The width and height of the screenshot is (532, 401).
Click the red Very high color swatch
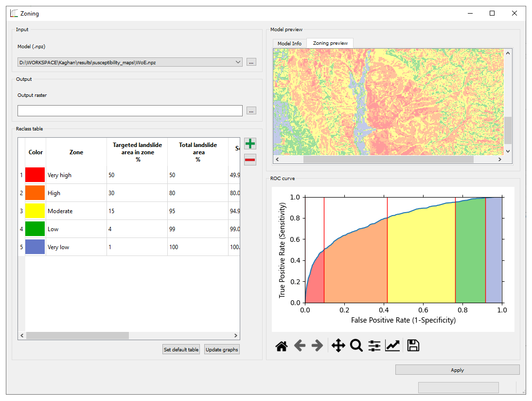pyautogui.click(x=35, y=175)
